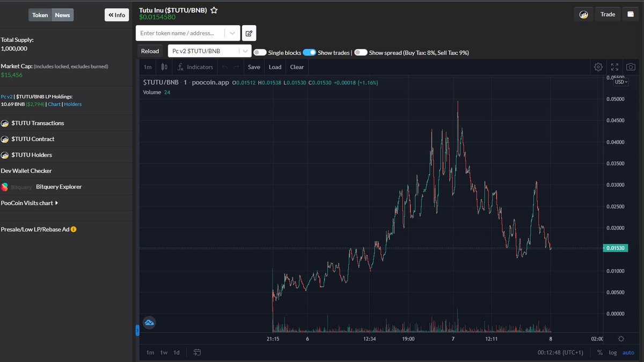Toggle percent scale mode

[x=600, y=352]
